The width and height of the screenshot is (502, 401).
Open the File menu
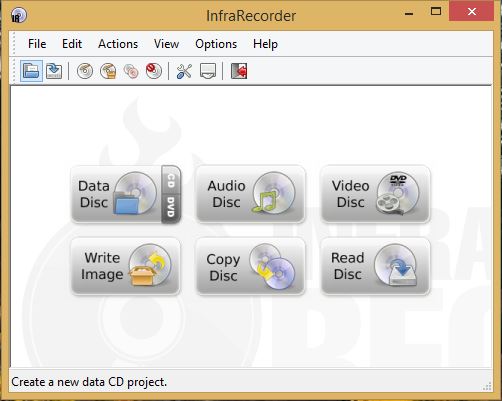coord(37,44)
